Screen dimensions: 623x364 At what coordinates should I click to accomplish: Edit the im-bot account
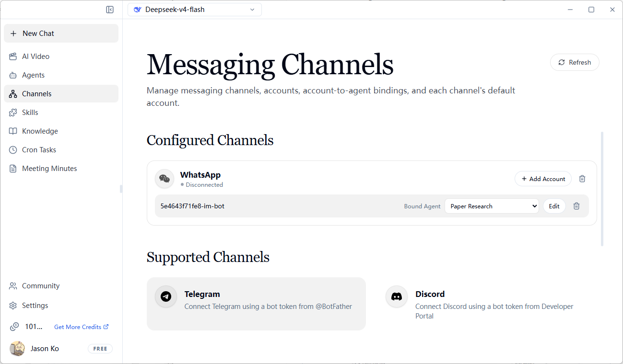pyautogui.click(x=554, y=206)
